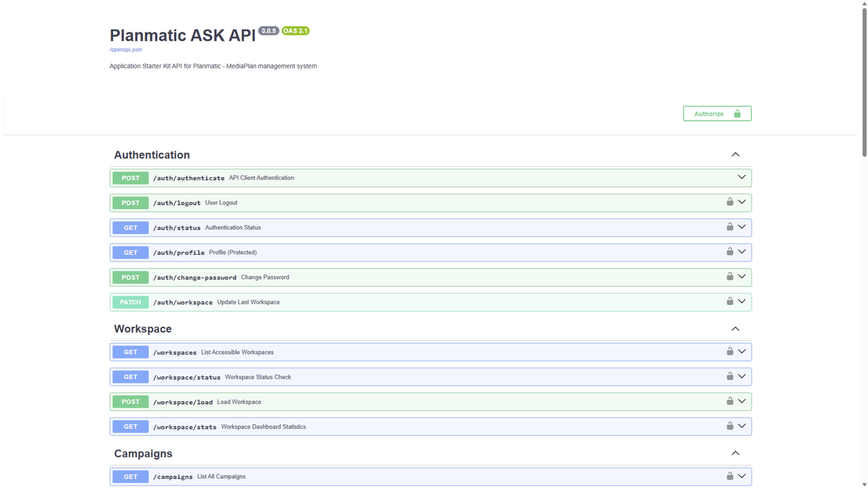Click the GET badge for /auth/status
Viewport: 868px width, 488px height.
click(x=130, y=228)
